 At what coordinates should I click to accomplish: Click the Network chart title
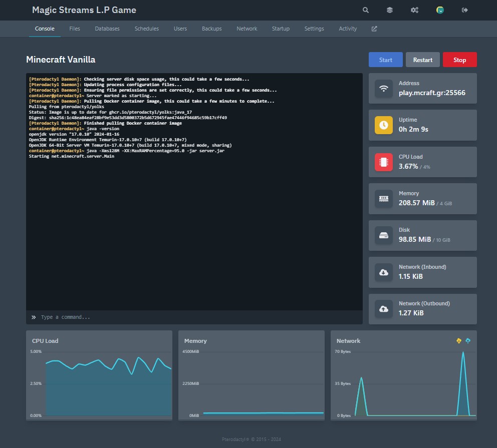tap(348, 341)
